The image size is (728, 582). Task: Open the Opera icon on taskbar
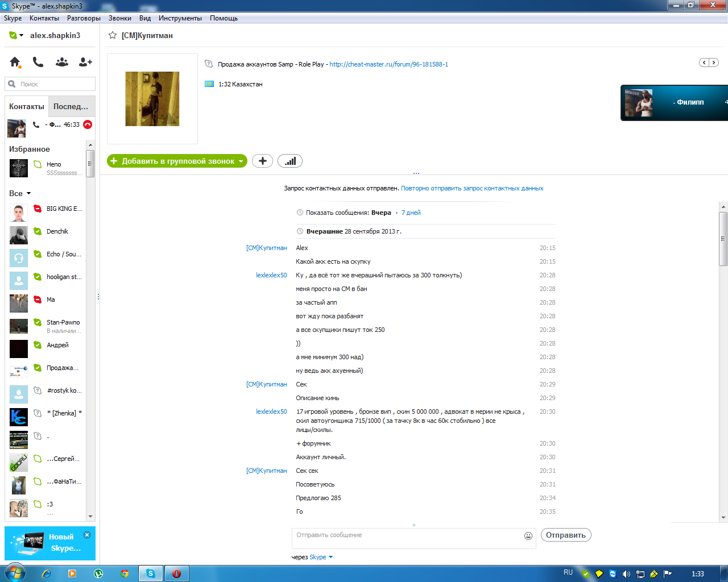point(176,573)
